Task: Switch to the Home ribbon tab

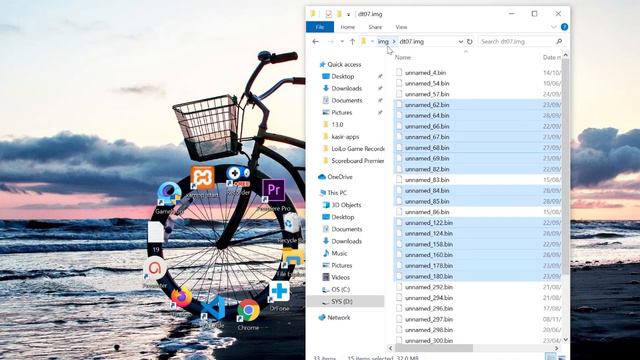Action: coord(348,27)
